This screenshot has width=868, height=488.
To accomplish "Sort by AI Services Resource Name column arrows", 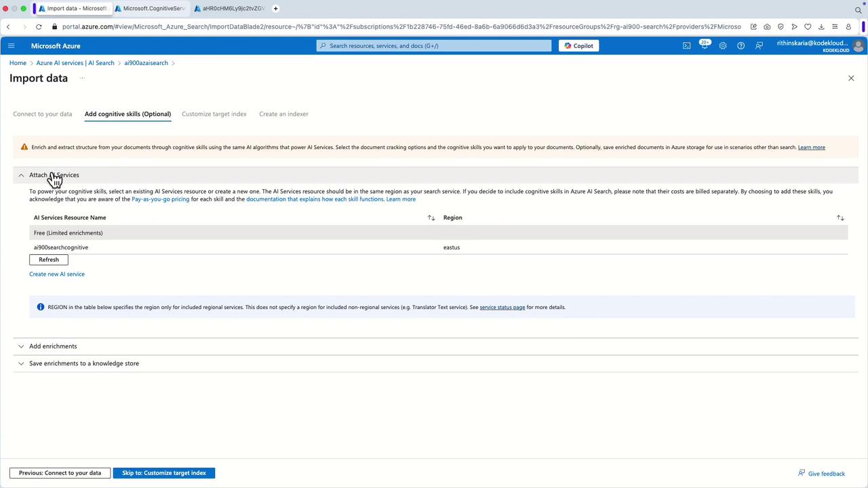I will 431,218.
